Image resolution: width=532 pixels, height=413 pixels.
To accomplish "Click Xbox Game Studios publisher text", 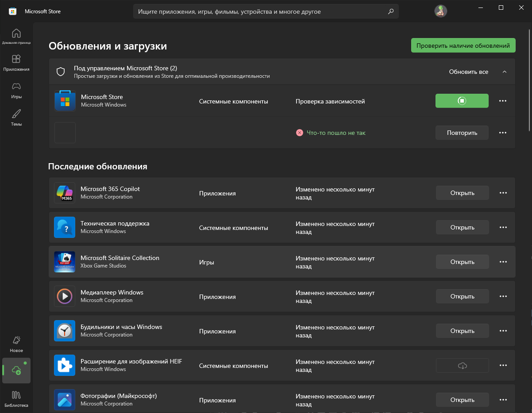I will (x=103, y=266).
